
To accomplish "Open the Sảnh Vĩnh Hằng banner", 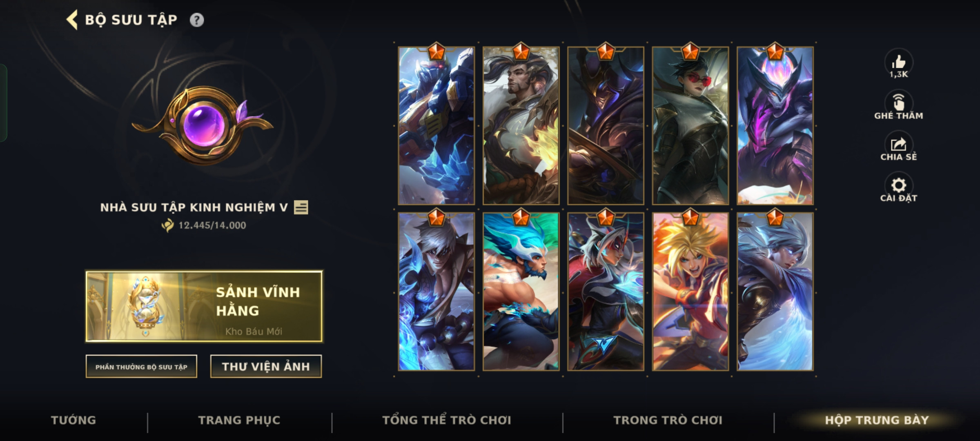I will (204, 306).
